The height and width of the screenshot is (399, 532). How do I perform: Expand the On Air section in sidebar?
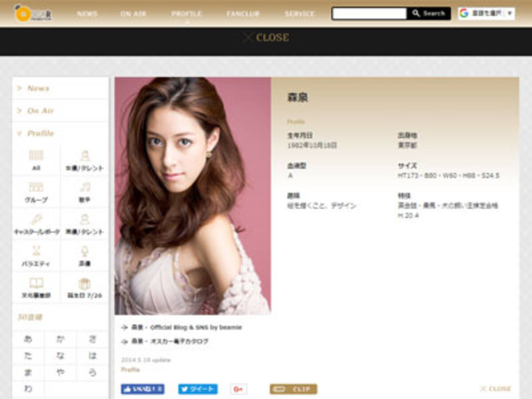60,111
